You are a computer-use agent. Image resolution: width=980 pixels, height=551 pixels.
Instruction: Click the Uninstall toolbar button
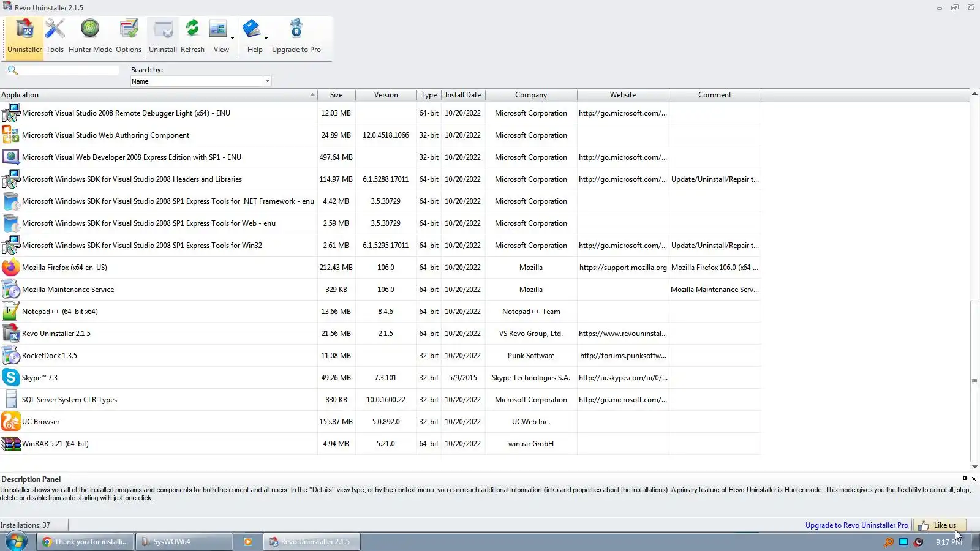coord(163,38)
